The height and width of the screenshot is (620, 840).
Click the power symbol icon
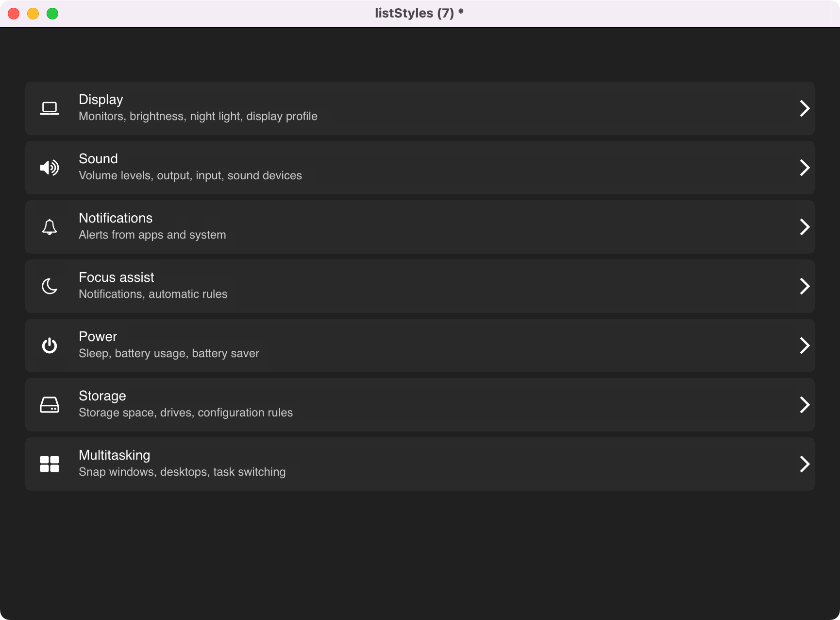[x=50, y=345]
